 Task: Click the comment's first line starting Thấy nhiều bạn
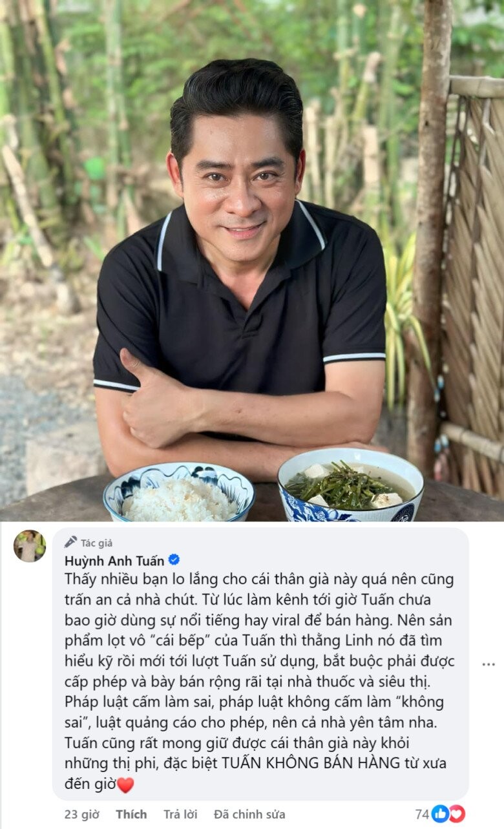[x=260, y=579]
